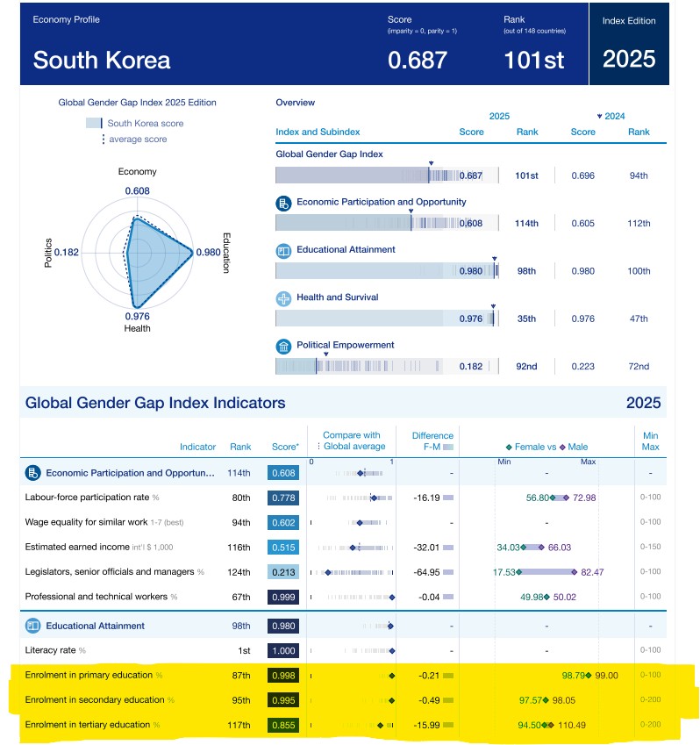
Task: Click the Compare with Global average column header
Action: click(351, 441)
